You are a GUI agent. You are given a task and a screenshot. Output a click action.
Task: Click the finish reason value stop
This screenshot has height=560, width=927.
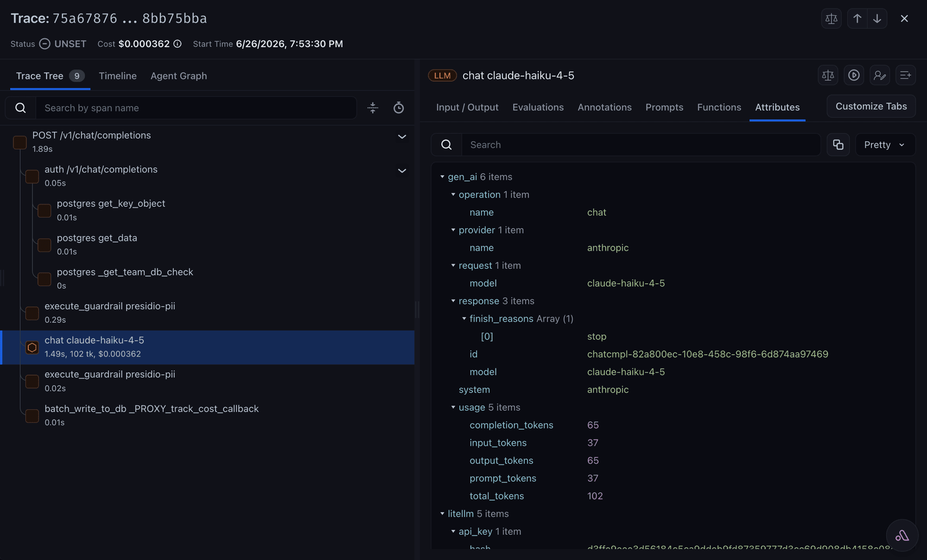pyautogui.click(x=597, y=337)
